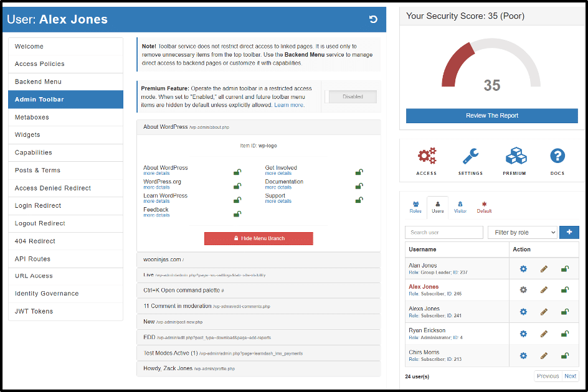Toggle the lock icon for user Alexa Jones
Viewport: 588px width, 392px height.
pyautogui.click(x=565, y=312)
